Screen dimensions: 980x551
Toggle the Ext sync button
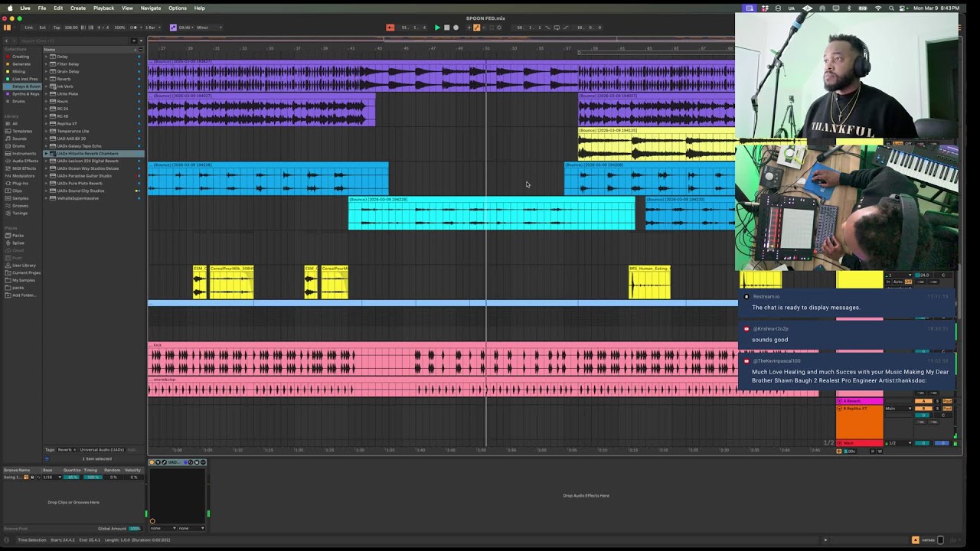click(43, 28)
